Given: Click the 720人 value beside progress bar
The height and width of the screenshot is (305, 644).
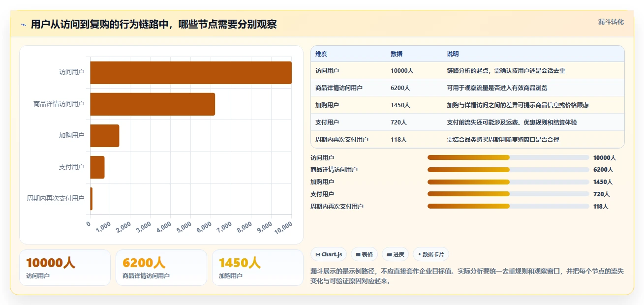Looking at the screenshot, I should (x=601, y=194).
